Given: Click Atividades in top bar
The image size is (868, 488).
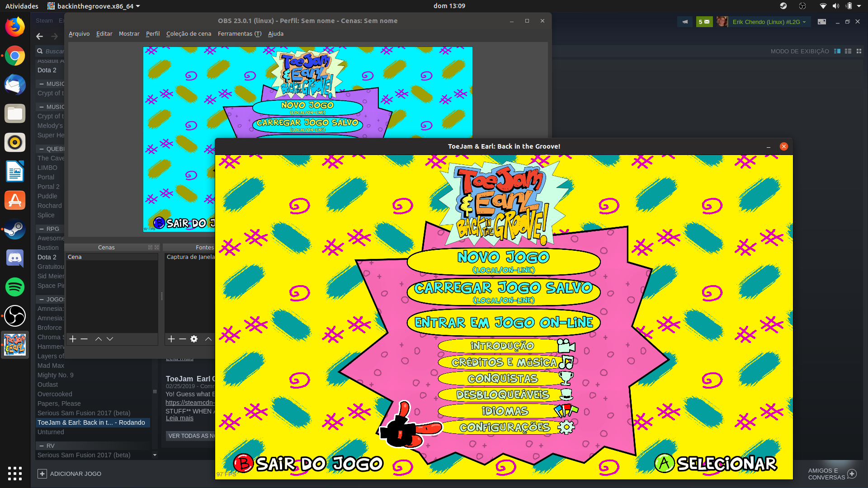Looking at the screenshot, I should click(x=22, y=6).
